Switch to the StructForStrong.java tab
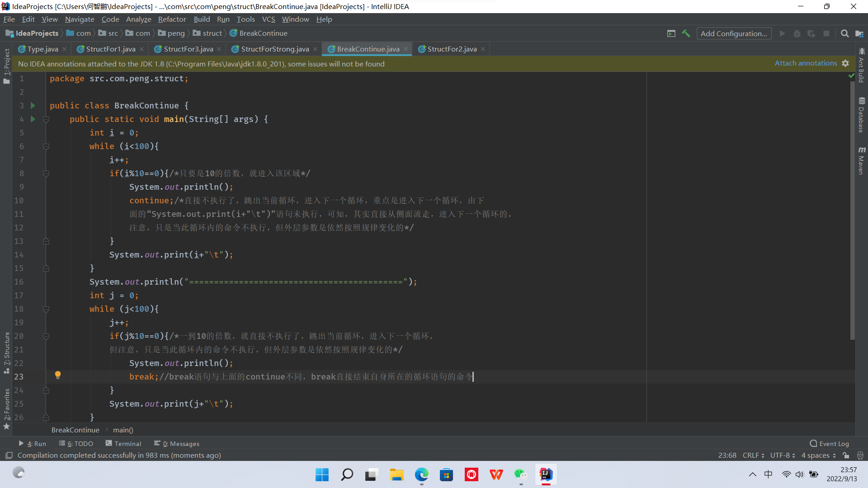The width and height of the screenshot is (868, 488). 274,49
